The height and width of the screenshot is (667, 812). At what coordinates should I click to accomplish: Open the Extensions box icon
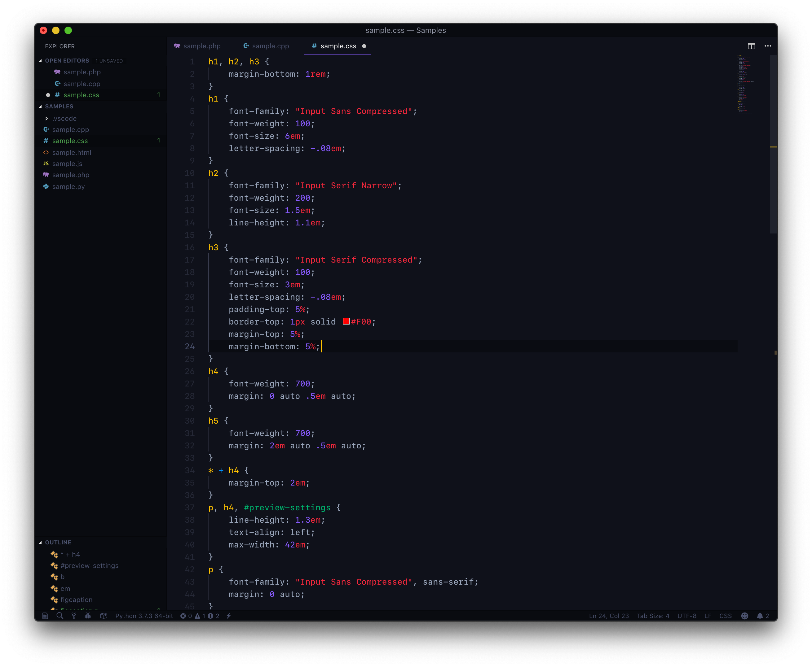click(x=104, y=616)
